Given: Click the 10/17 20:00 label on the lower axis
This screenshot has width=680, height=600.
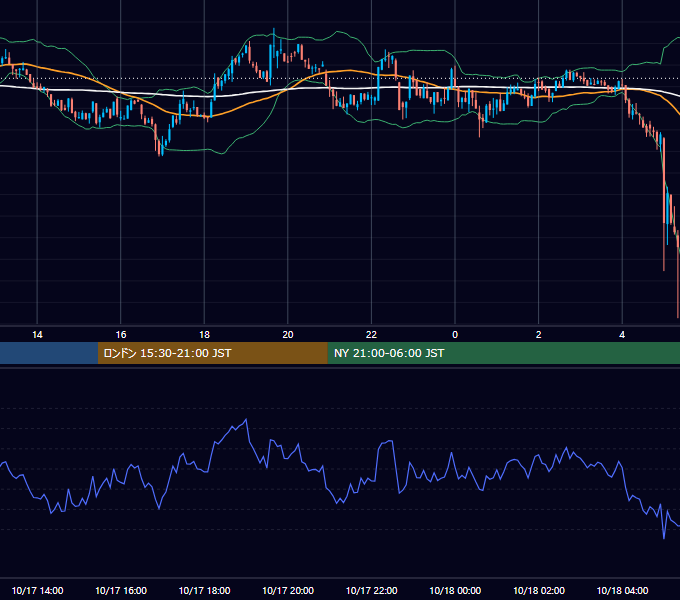Looking at the screenshot, I should click(288, 590).
